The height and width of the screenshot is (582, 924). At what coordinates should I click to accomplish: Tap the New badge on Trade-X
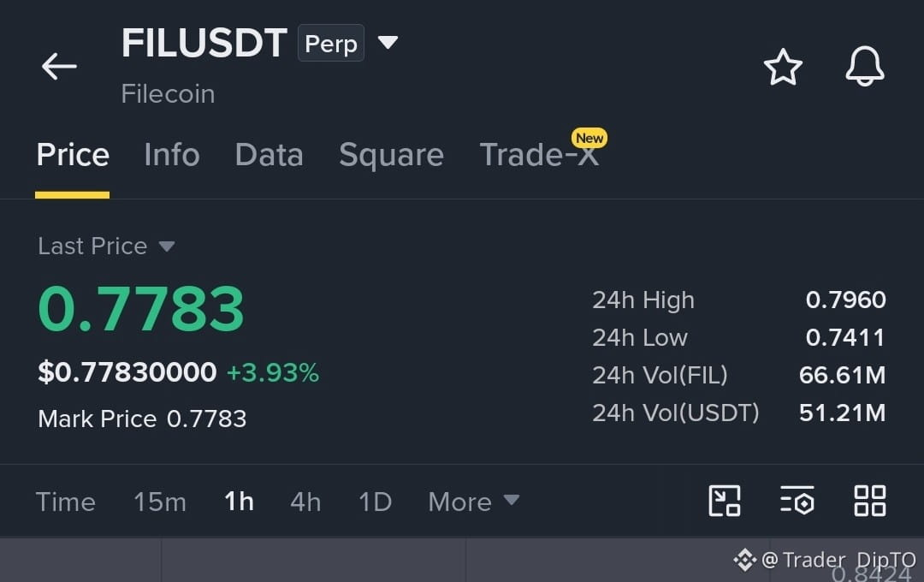589,138
